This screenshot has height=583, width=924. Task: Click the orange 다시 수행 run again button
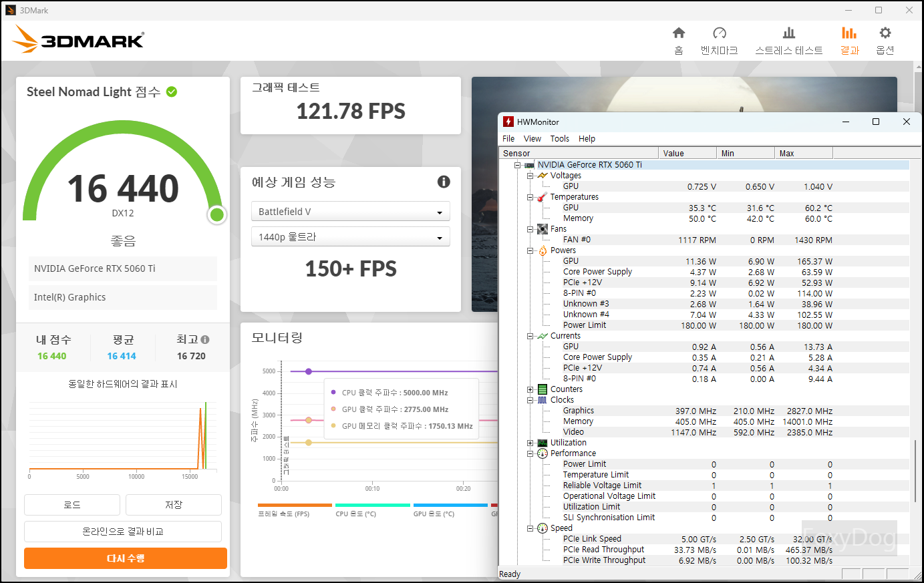126,558
